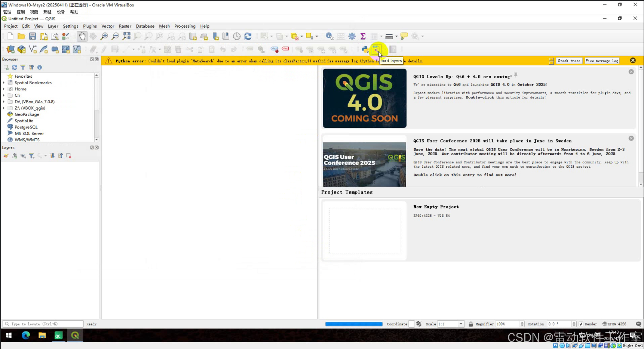Select the Pan Map hand tool
Image resolution: width=644 pixels, height=349 pixels.
point(82,36)
